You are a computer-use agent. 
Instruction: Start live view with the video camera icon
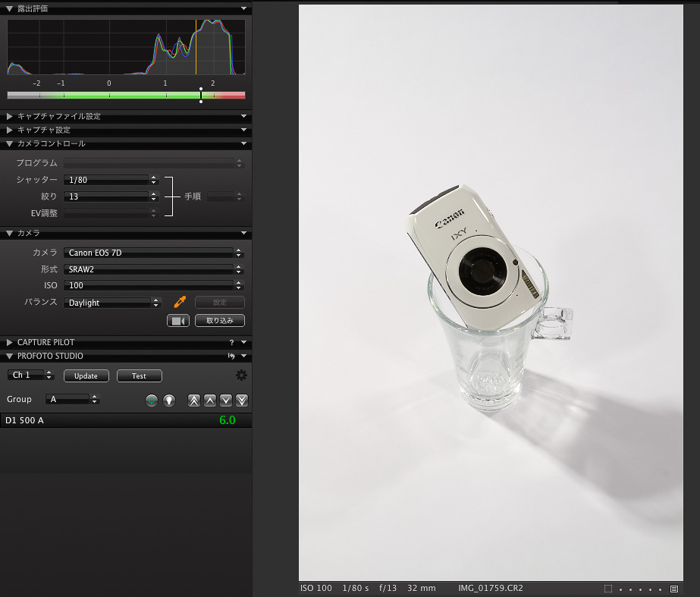[x=177, y=321]
